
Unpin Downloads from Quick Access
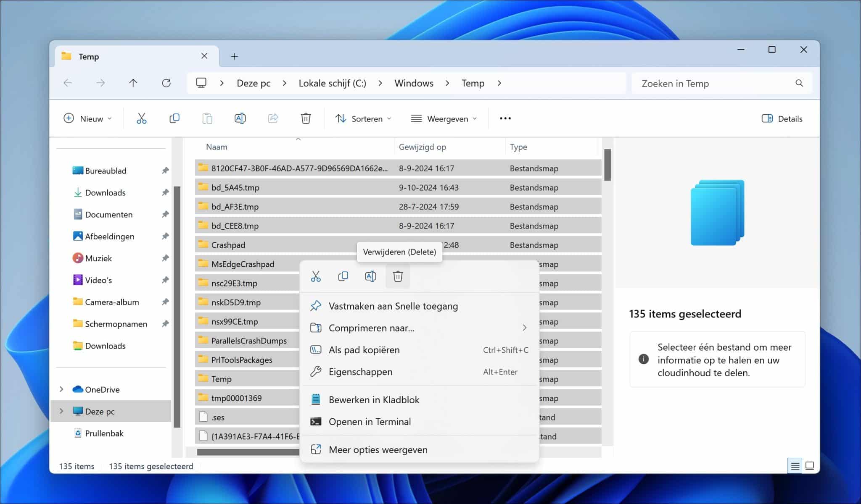(165, 192)
